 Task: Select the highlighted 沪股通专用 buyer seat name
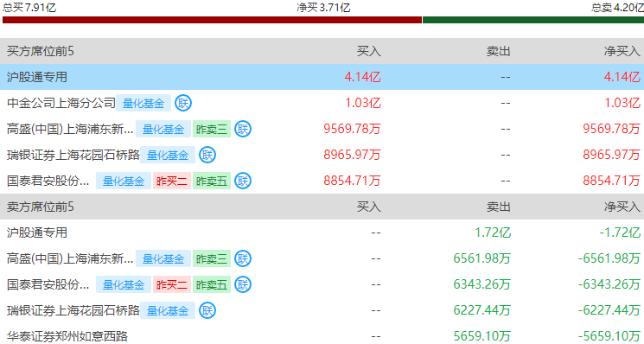37,77
